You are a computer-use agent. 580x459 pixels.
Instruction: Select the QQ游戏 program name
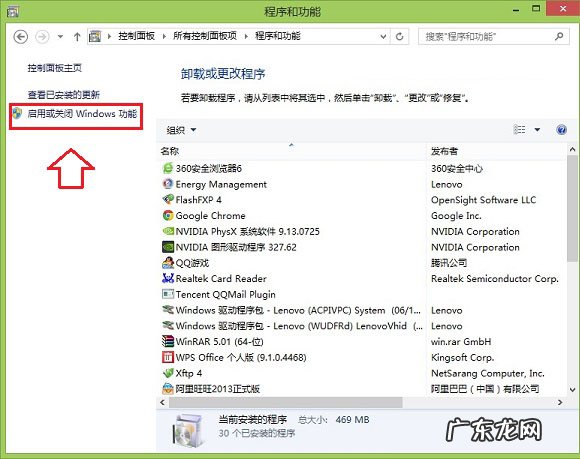(x=192, y=263)
